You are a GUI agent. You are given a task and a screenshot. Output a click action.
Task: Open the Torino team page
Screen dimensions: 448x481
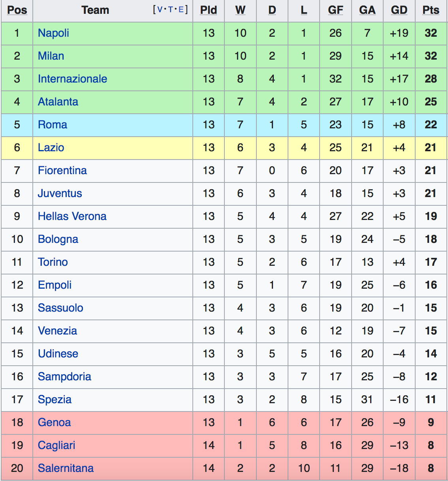[x=53, y=262]
